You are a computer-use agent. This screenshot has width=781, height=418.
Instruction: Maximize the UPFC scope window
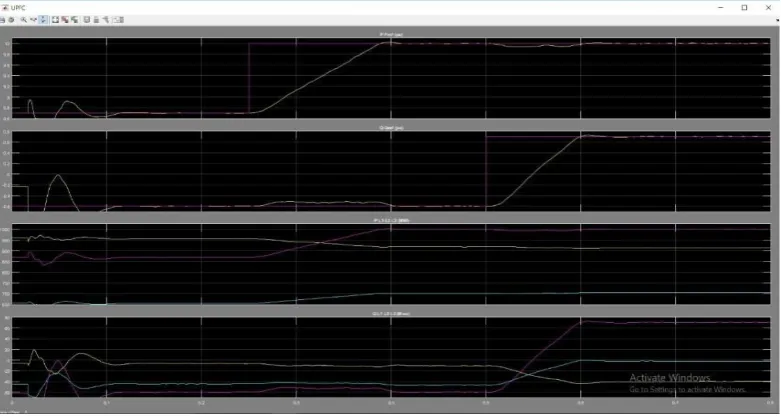coord(744,7)
